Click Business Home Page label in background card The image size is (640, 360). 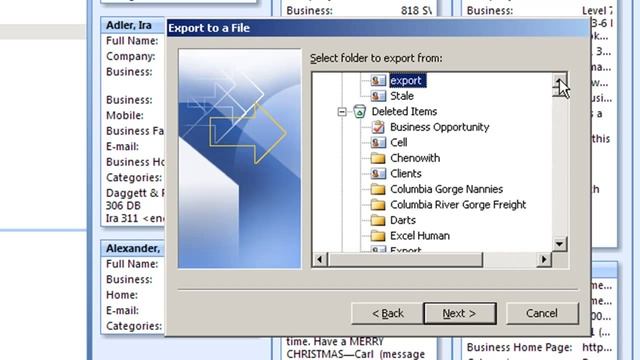pyautogui.click(x=520, y=347)
